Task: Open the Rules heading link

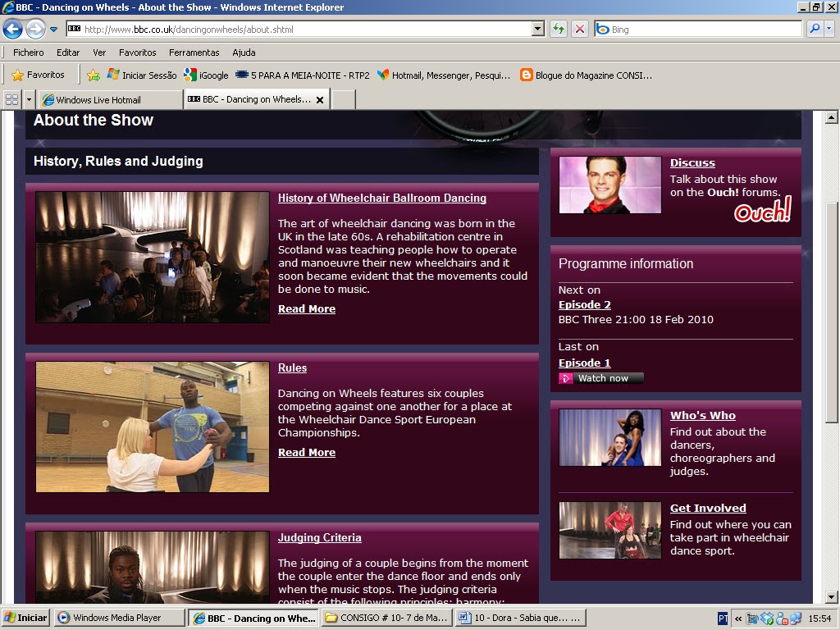Action: click(x=292, y=367)
